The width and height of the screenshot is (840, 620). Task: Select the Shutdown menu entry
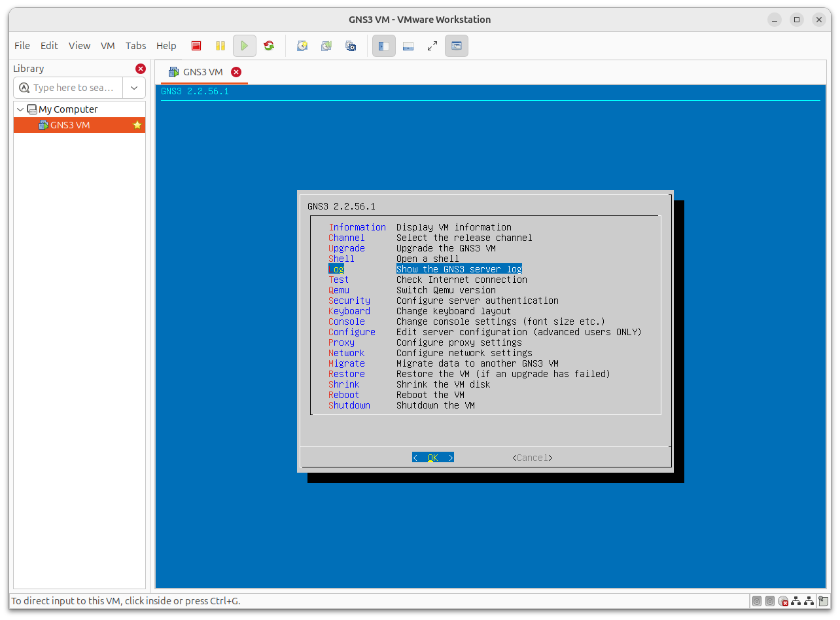pyautogui.click(x=349, y=405)
